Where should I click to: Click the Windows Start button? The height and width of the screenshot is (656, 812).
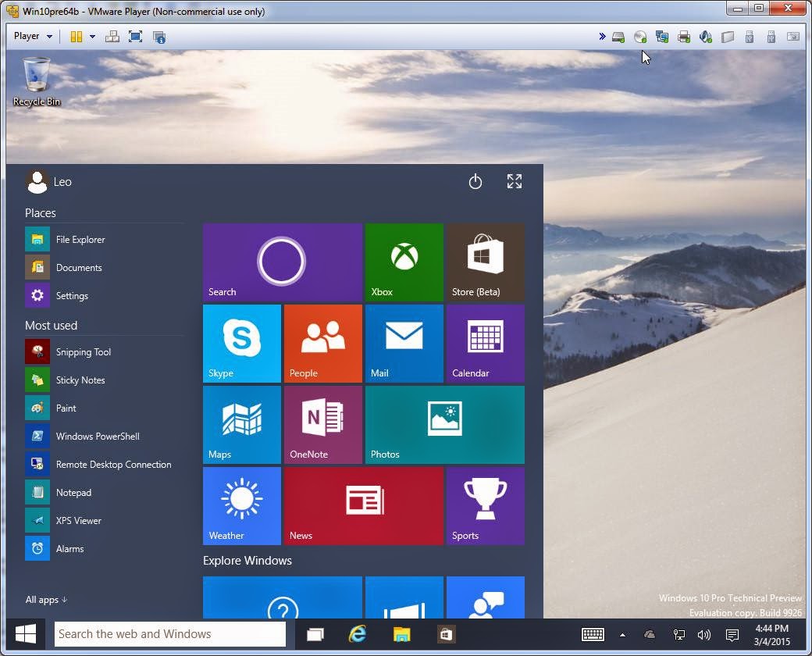(x=25, y=633)
